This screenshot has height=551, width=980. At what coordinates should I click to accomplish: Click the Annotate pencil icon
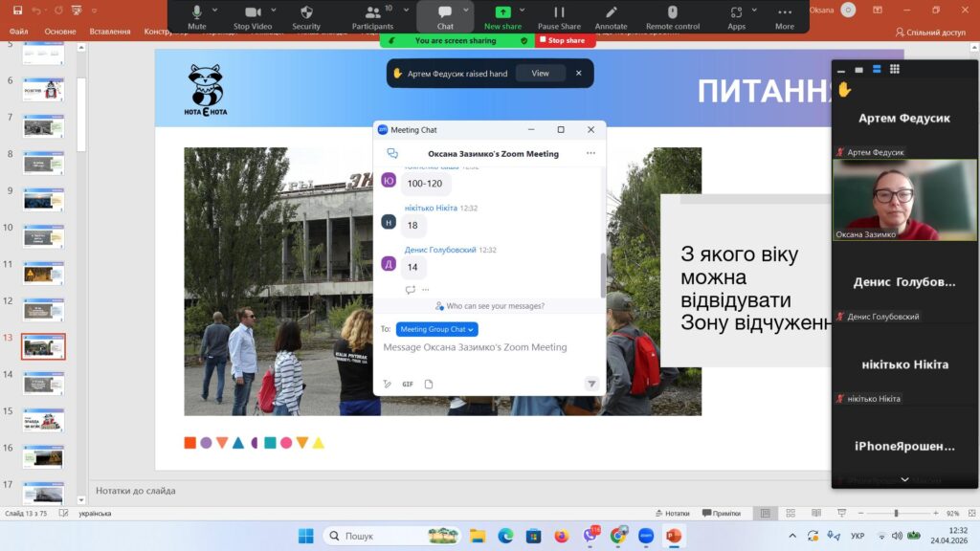(611, 13)
